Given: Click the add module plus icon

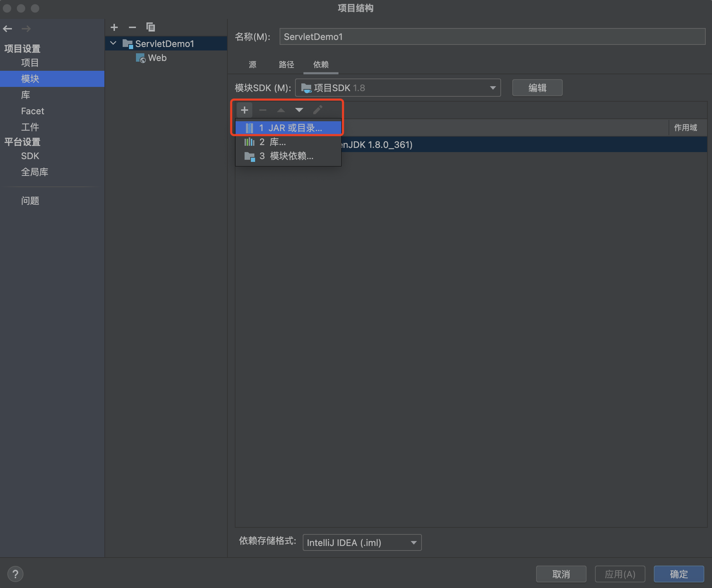Looking at the screenshot, I should coord(114,27).
